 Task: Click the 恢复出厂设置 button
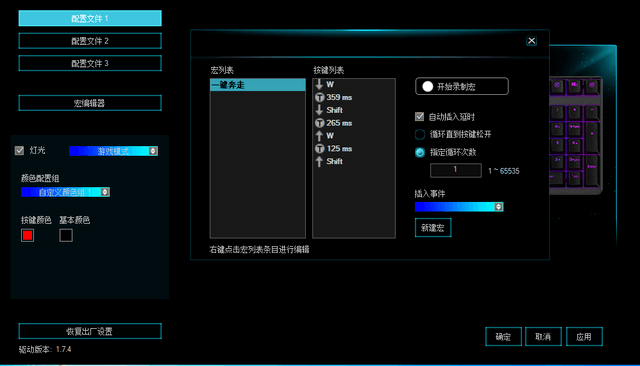tap(90, 331)
